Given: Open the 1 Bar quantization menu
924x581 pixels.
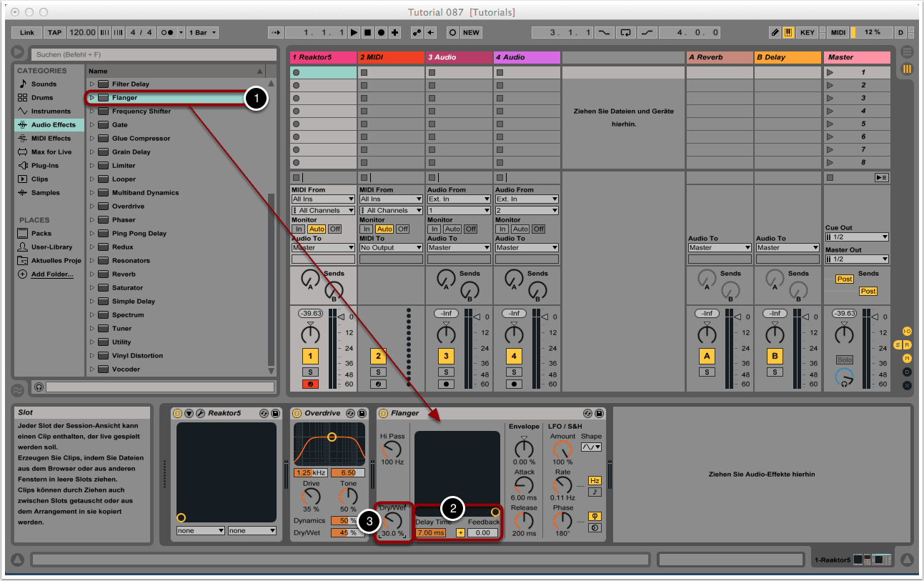Looking at the screenshot, I should tap(203, 33).
